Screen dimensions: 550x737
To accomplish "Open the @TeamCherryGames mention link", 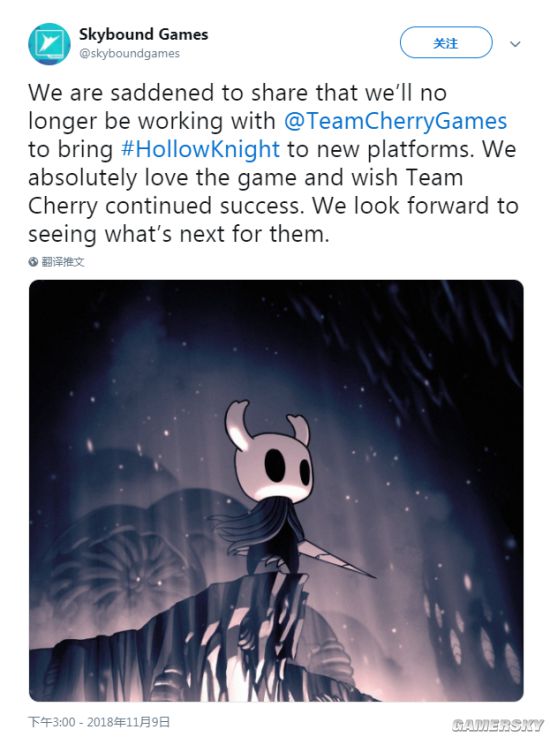I will [395, 121].
